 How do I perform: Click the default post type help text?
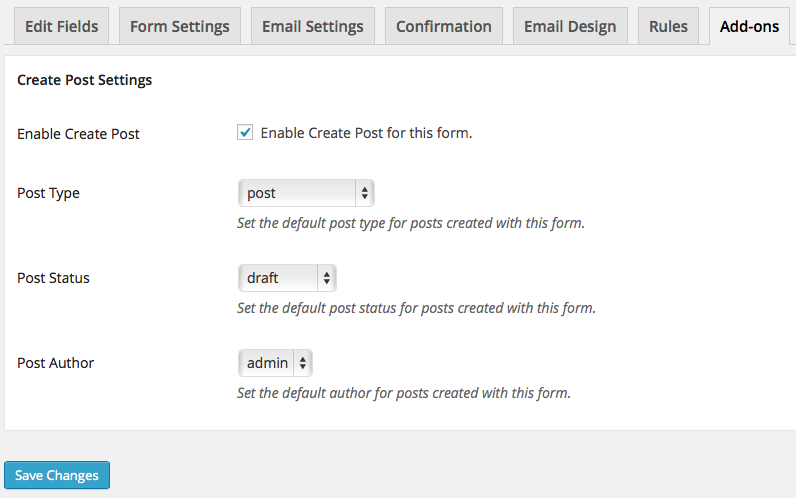point(410,223)
